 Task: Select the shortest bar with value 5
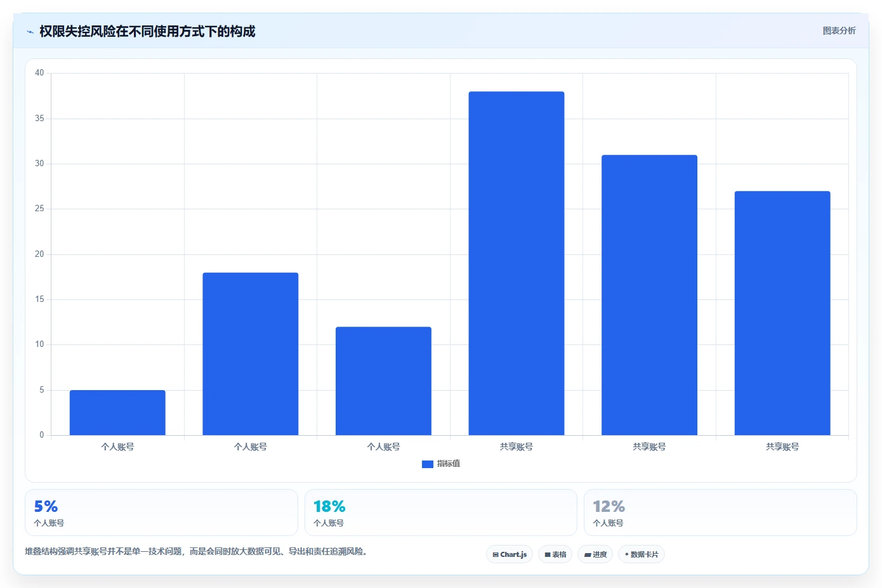click(117, 412)
